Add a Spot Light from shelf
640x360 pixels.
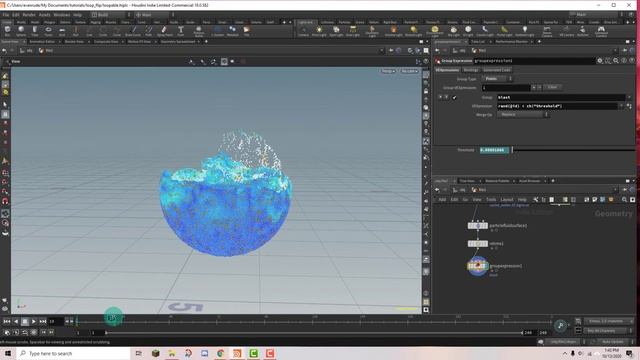point(336,31)
